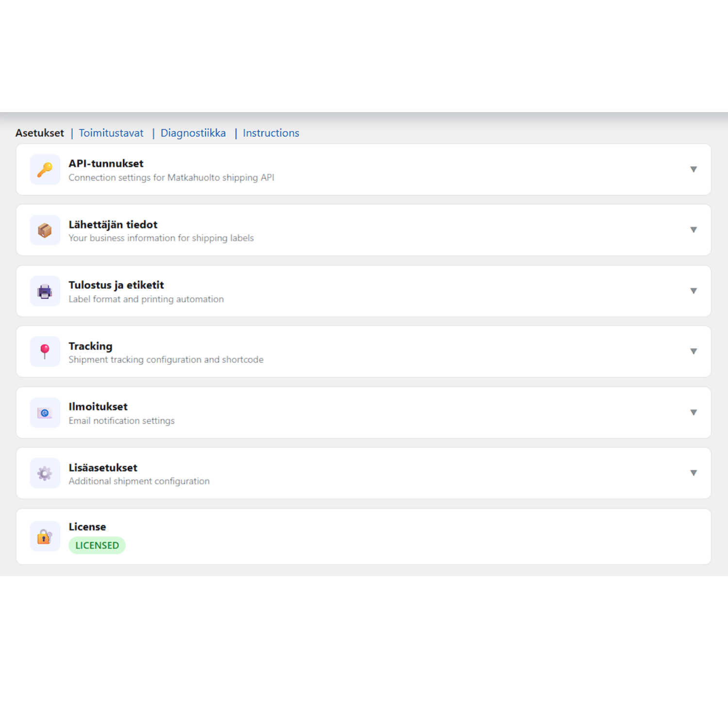Expand the Lähettäjän tiedot section arrow
Screen dimensions: 728x728
[694, 230]
